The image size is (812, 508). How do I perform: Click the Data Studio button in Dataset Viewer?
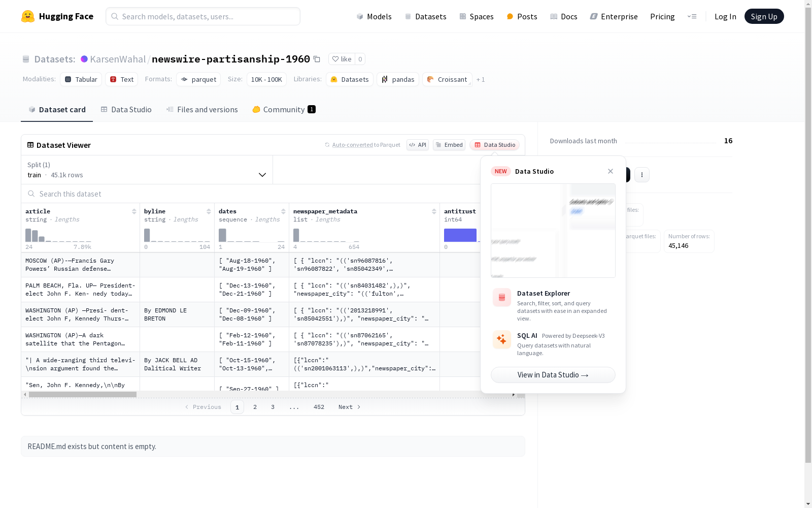tap(494, 145)
